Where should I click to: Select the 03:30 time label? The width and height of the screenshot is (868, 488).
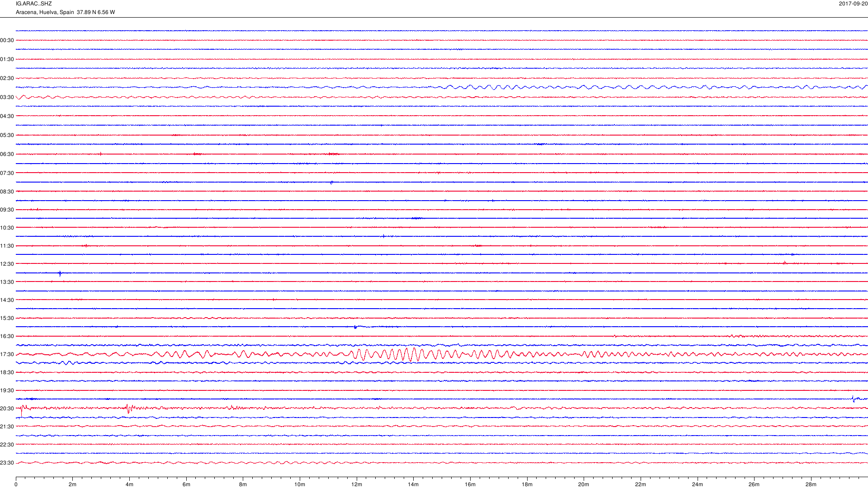coord(7,97)
